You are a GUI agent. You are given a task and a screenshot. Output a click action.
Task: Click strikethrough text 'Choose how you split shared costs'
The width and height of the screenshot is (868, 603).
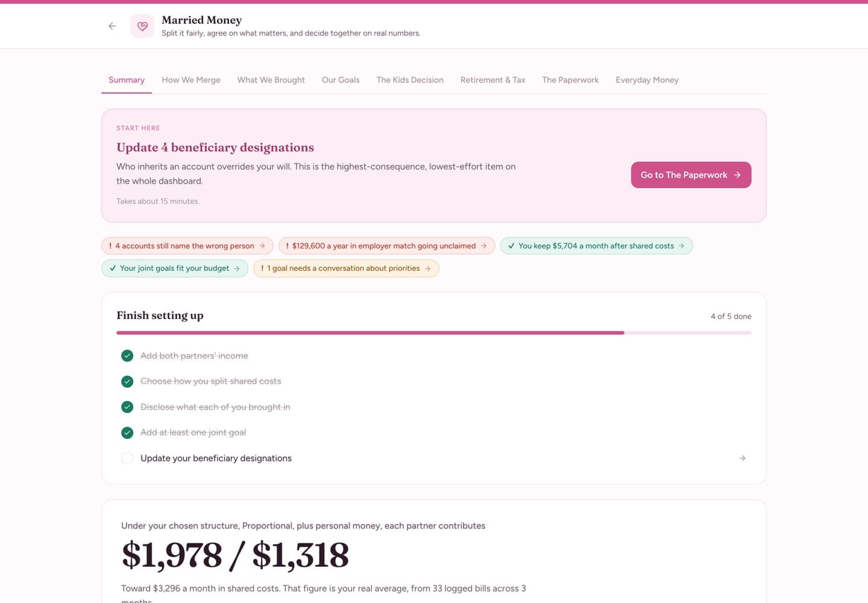[x=210, y=382]
